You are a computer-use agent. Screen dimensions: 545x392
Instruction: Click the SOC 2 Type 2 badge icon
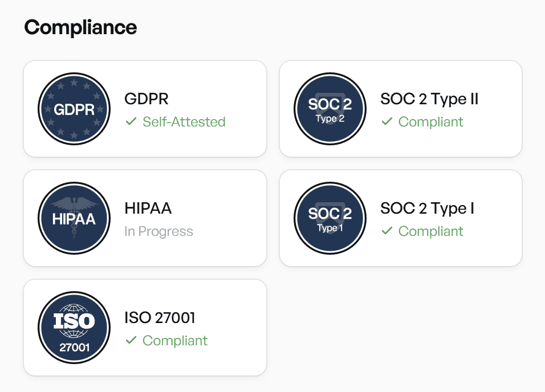coord(330,109)
